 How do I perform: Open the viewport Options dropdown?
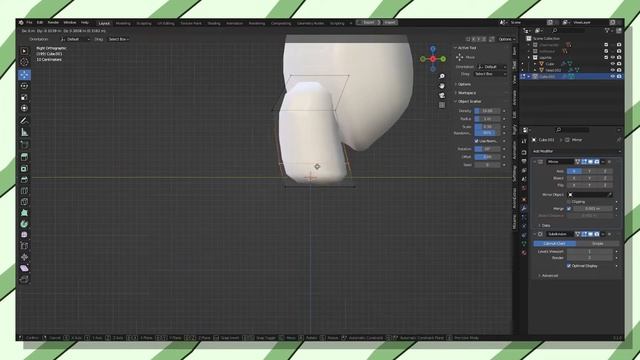tap(507, 39)
